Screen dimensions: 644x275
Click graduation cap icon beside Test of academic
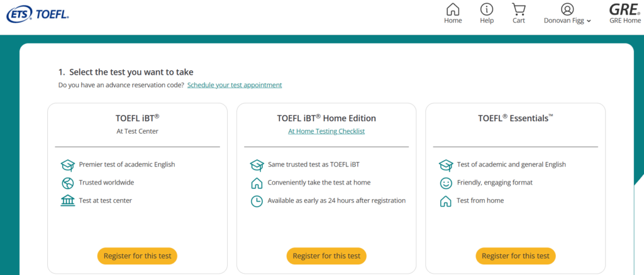pyautogui.click(x=446, y=165)
